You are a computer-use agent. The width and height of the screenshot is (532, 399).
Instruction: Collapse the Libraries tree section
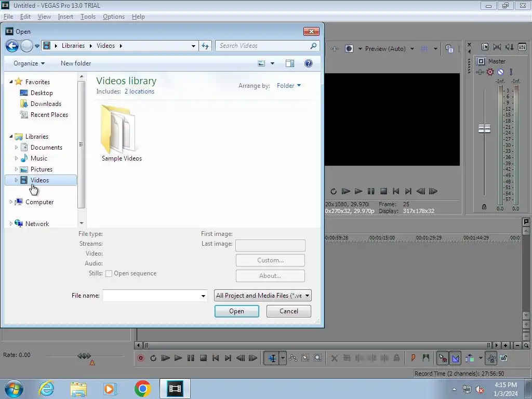tap(11, 137)
